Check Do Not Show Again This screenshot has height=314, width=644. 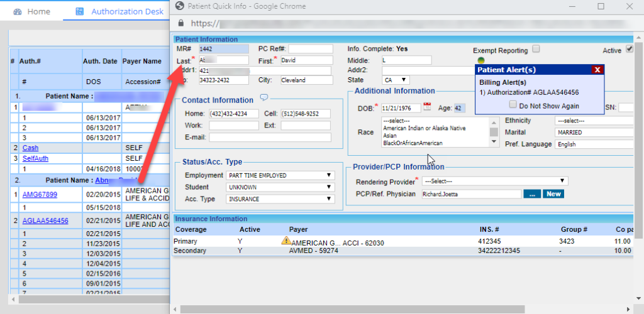pos(513,104)
